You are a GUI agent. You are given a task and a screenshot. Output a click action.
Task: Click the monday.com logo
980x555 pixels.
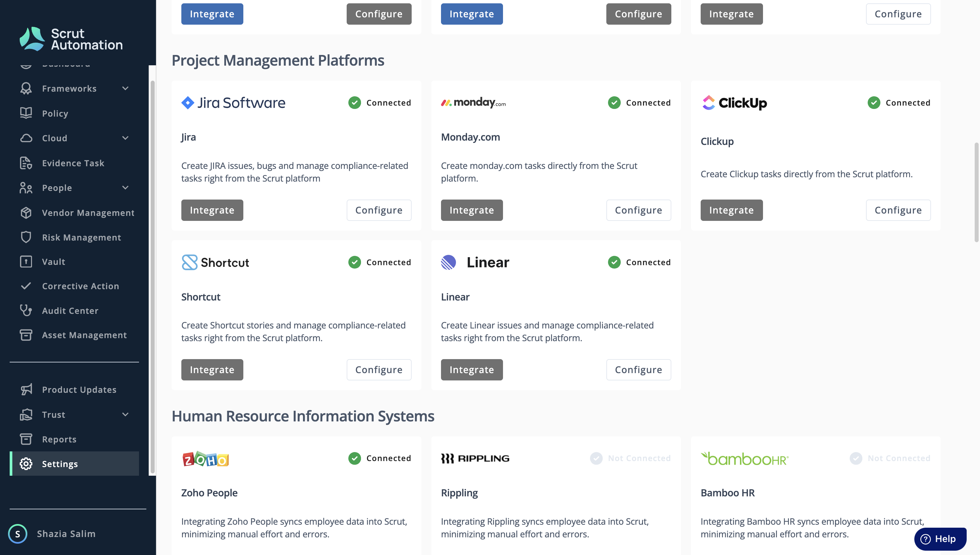473,103
